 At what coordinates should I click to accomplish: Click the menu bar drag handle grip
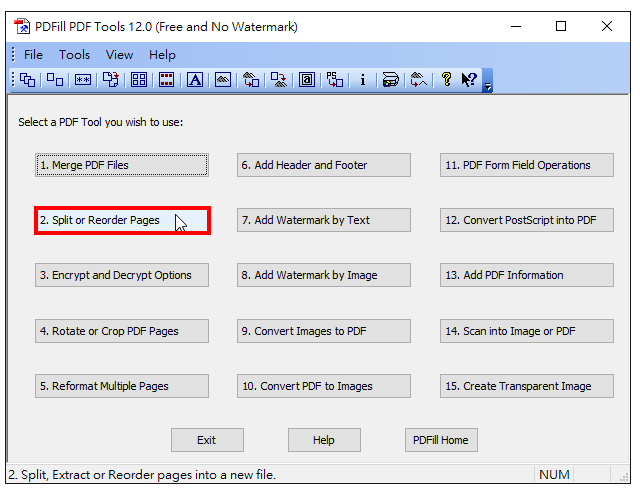point(13,55)
